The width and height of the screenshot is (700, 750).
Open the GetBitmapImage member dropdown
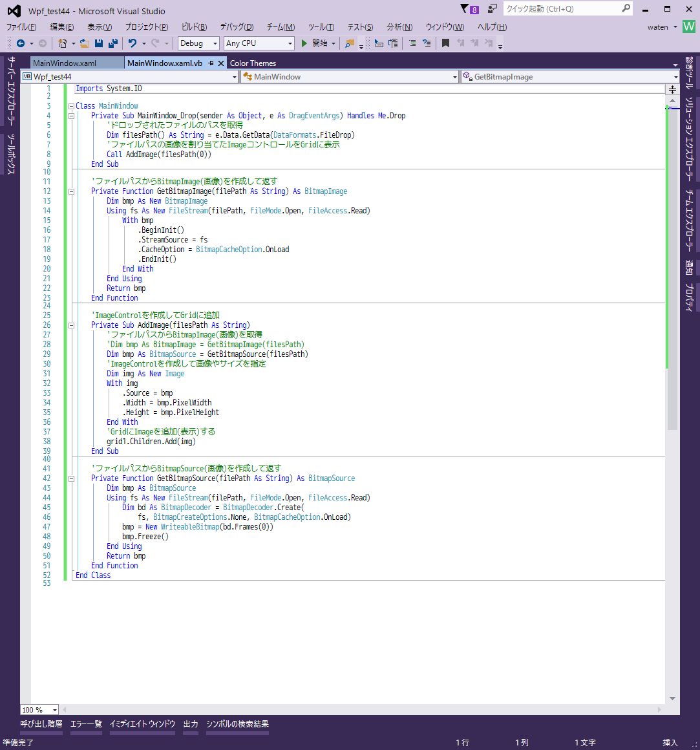570,76
